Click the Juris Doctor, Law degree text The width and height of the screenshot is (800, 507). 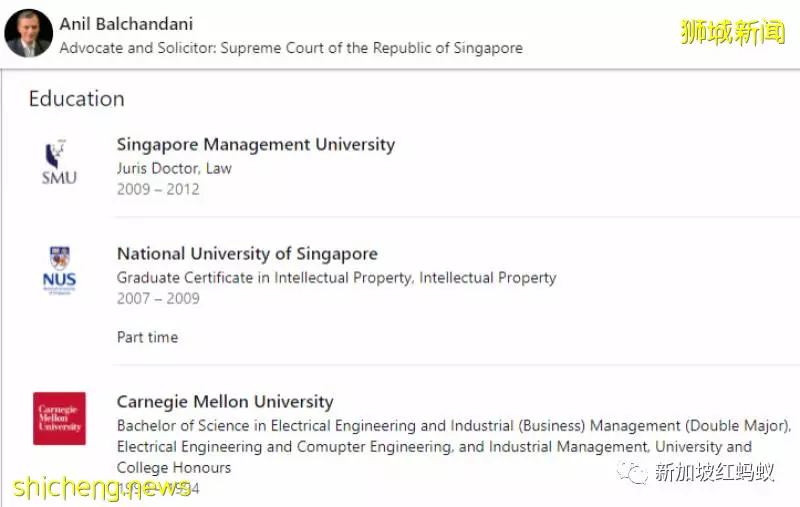click(x=174, y=168)
